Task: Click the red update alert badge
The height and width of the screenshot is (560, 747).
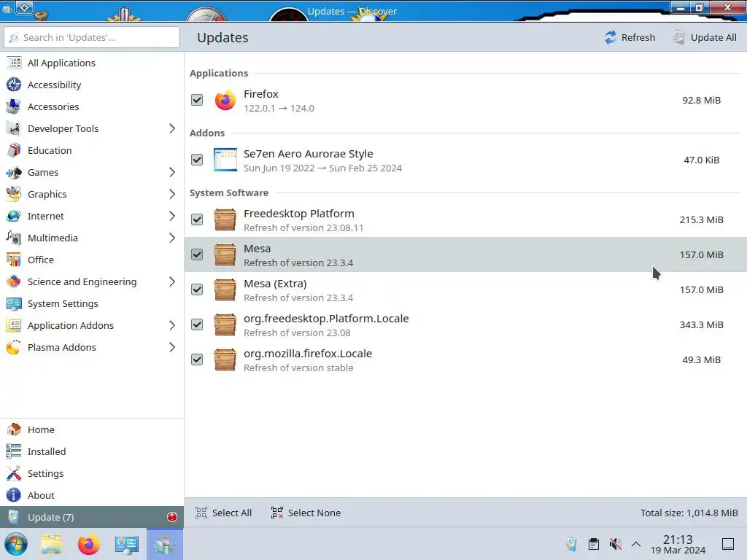Action: [x=172, y=517]
